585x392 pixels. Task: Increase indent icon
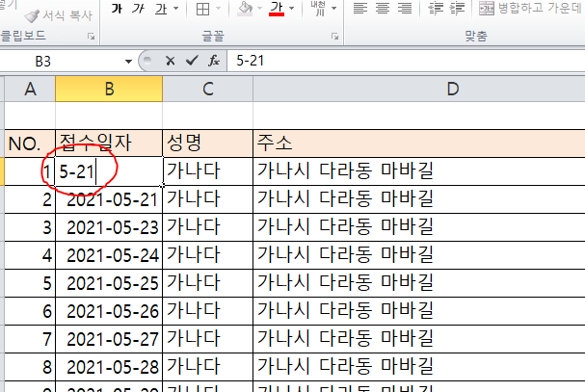458,9
